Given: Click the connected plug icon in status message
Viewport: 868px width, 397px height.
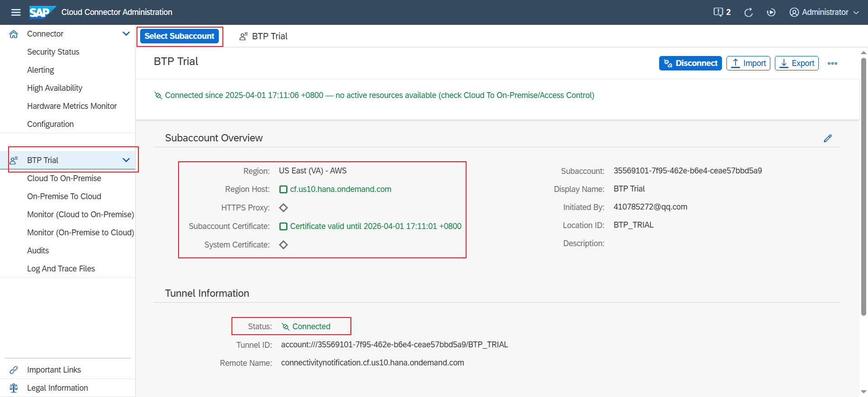Looking at the screenshot, I should 158,95.
